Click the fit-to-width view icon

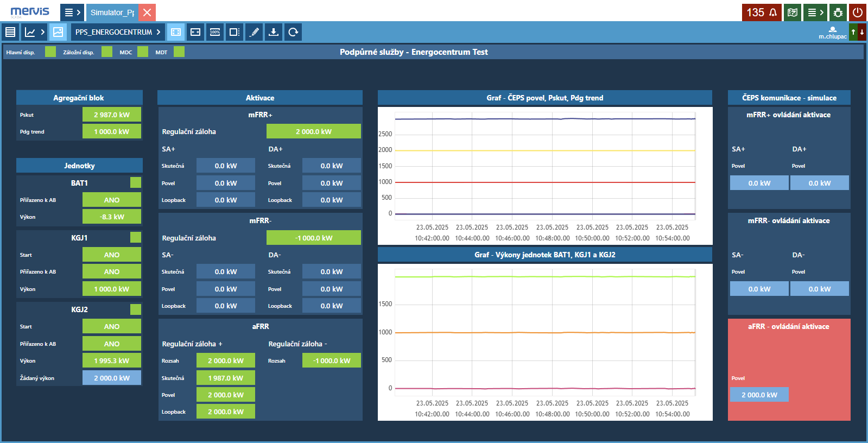195,32
